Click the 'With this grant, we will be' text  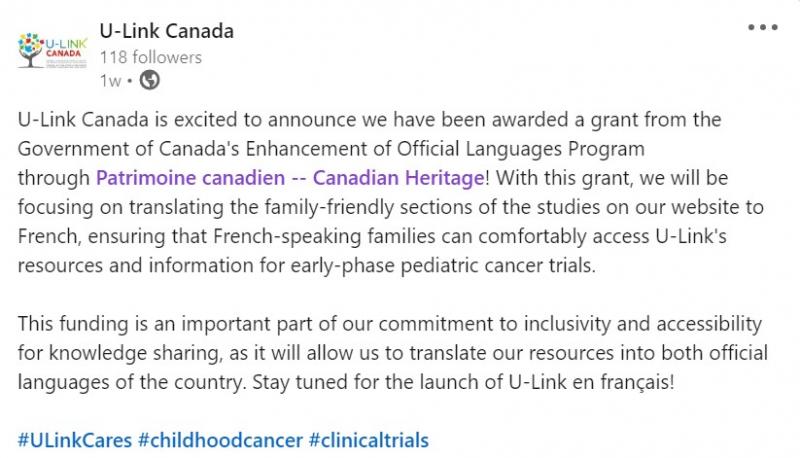(612, 179)
